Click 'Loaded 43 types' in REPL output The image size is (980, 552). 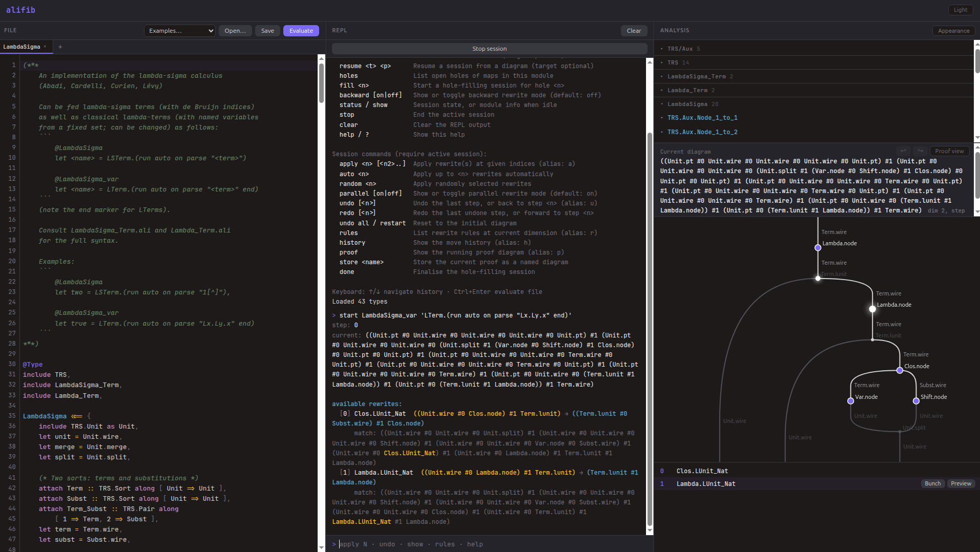point(360,302)
